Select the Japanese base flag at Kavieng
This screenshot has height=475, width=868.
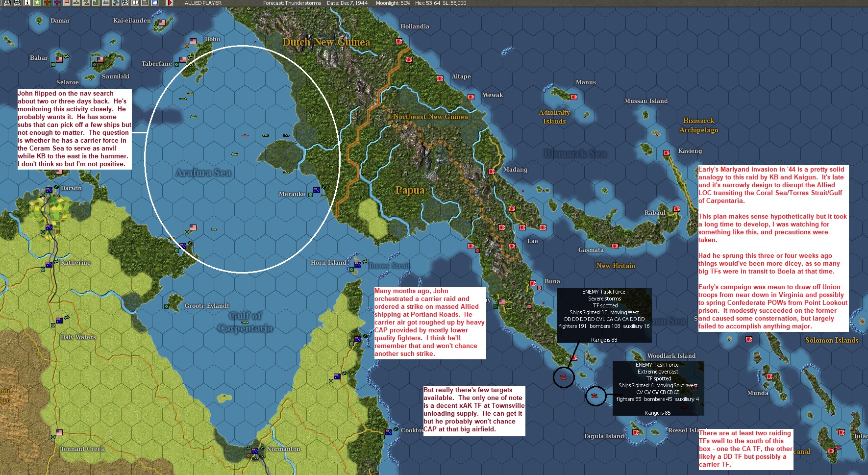[x=667, y=153]
